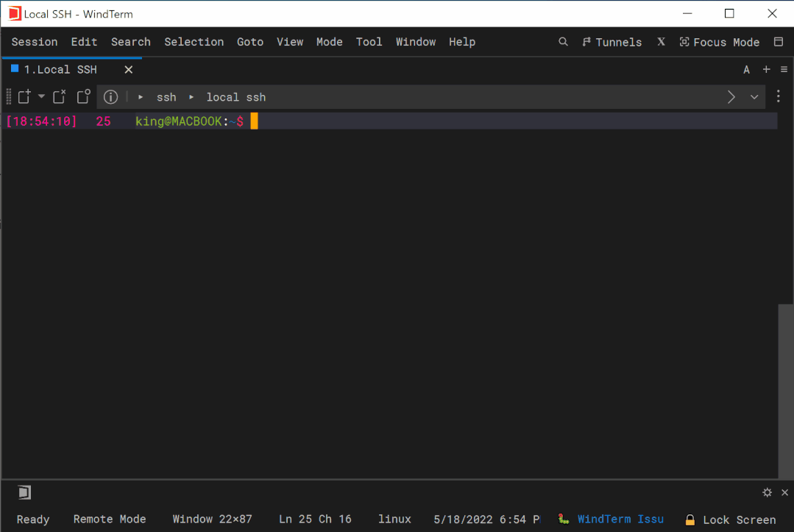Image resolution: width=794 pixels, height=532 pixels.
Task: Click line number 25
Action: 103,121
